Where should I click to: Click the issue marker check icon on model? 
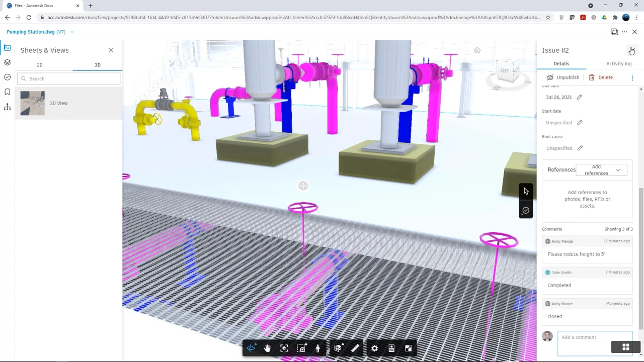(526, 210)
